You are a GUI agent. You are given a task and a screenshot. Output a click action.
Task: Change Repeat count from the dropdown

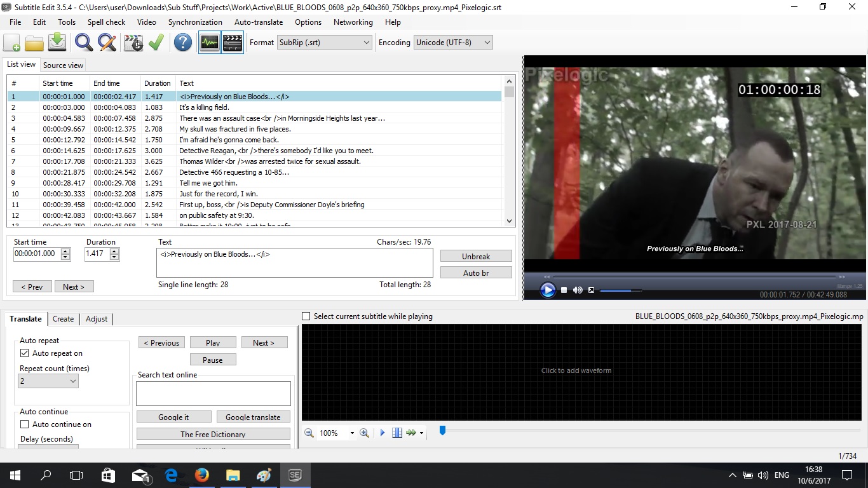(x=74, y=381)
